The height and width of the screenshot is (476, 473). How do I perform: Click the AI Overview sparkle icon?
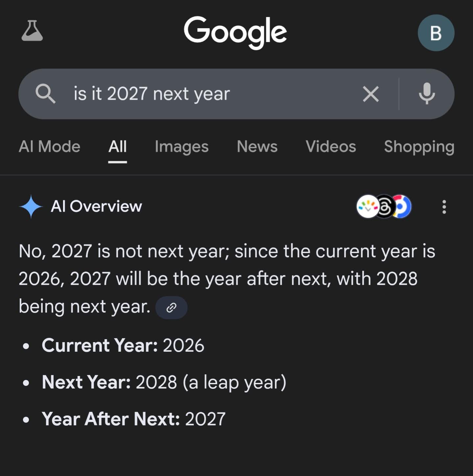[31, 207]
